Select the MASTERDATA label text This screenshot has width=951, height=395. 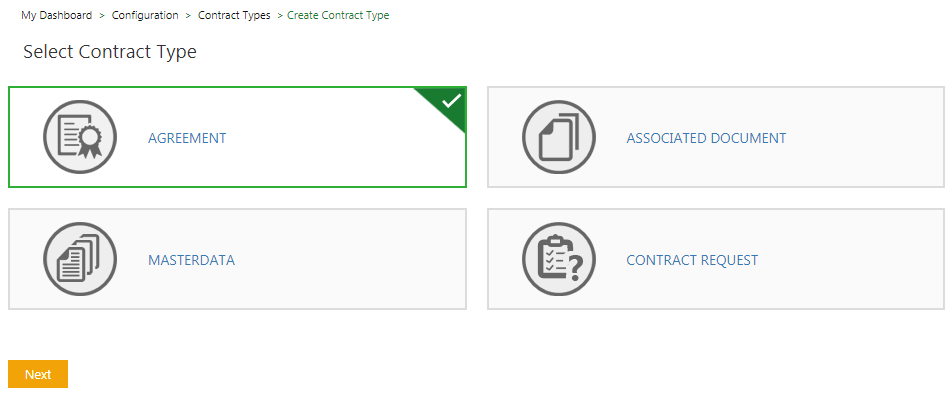coord(192,260)
